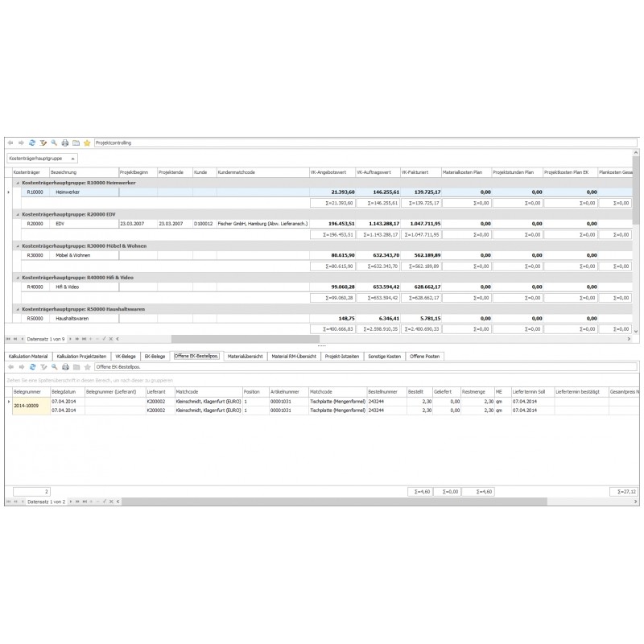Go to the next record in the 'Datensatz 1 von 9' navigator
Viewport: 644px width, 644px height.
pyautogui.click(x=70, y=339)
